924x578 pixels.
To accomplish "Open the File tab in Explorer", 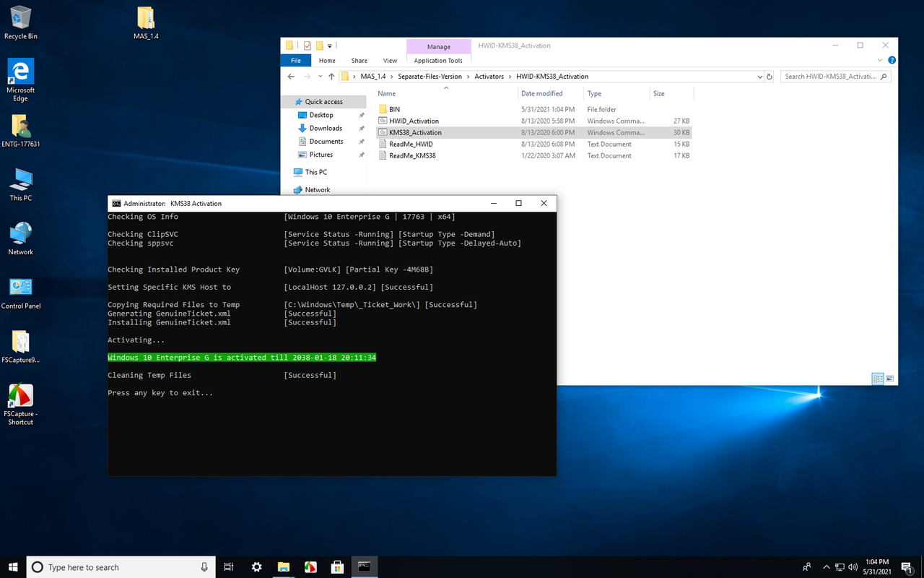I will click(296, 61).
